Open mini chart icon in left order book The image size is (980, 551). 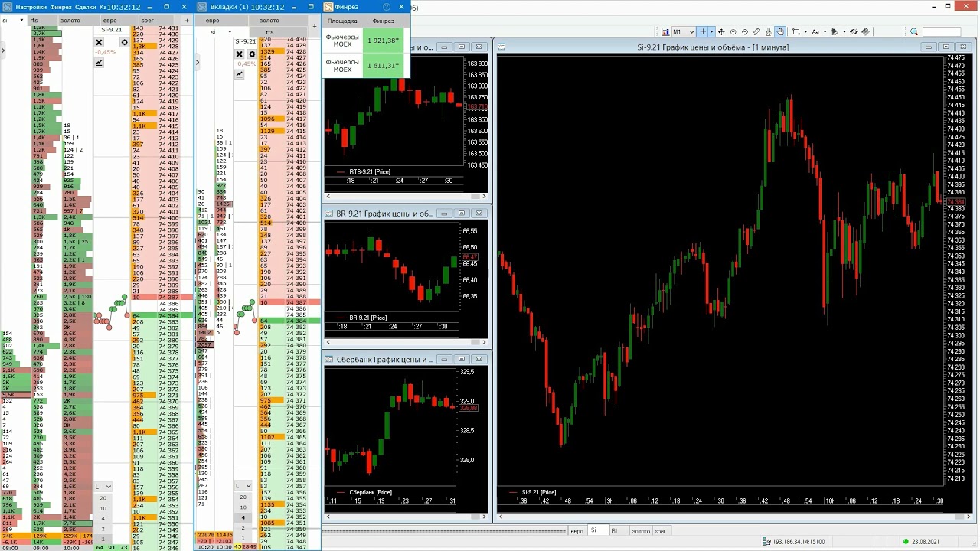tap(99, 63)
